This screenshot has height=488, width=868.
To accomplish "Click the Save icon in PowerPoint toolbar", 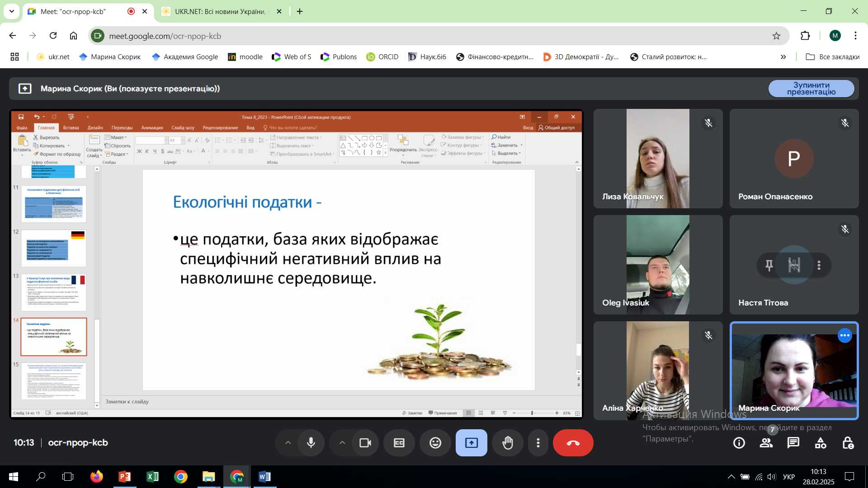I will [x=21, y=117].
